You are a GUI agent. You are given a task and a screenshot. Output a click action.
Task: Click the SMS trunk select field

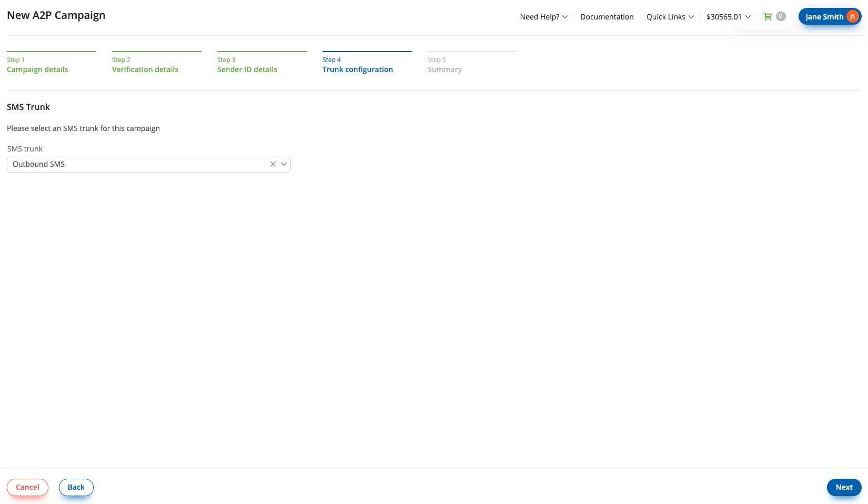point(148,164)
